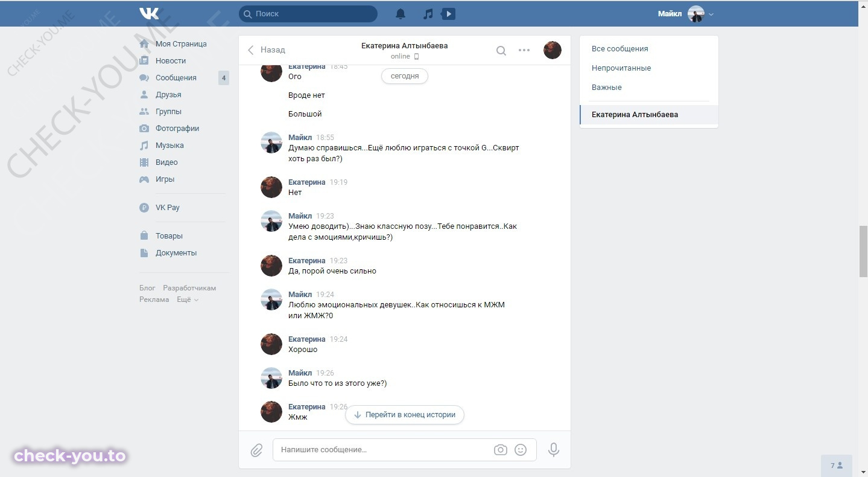This screenshot has width=868, height=477.
Task: Click the VK logo in header
Action: (x=149, y=13)
